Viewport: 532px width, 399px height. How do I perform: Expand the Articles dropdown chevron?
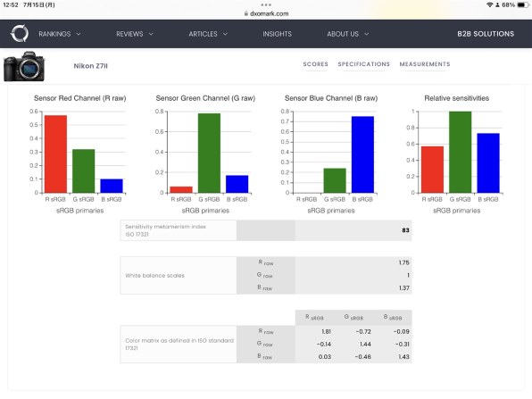[x=225, y=34]
